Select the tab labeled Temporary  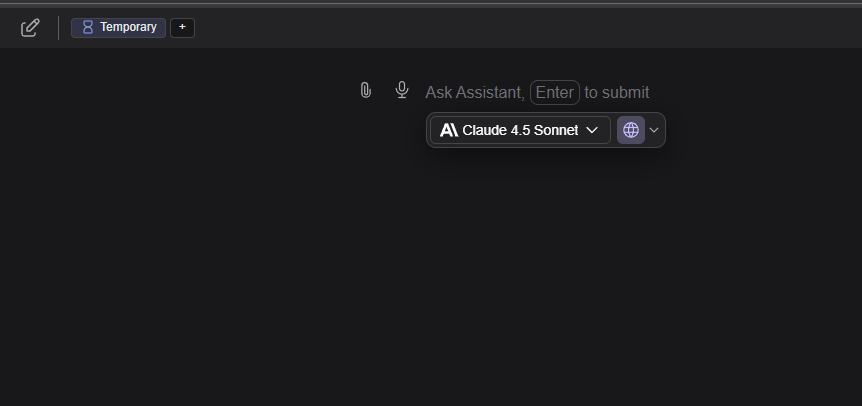pos(128,27)
